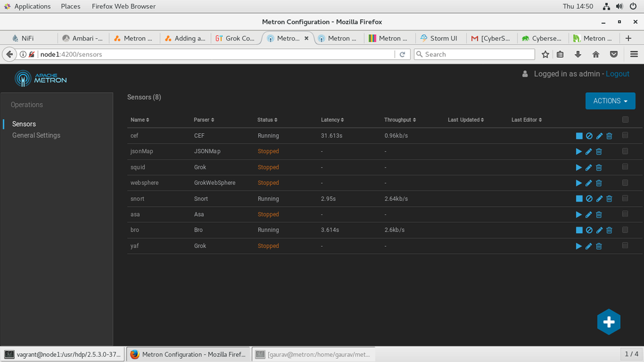The width and height of the screenshot is (644, 362).
Task: Delete the yaf sensor
Action: [x=599, y=246]
